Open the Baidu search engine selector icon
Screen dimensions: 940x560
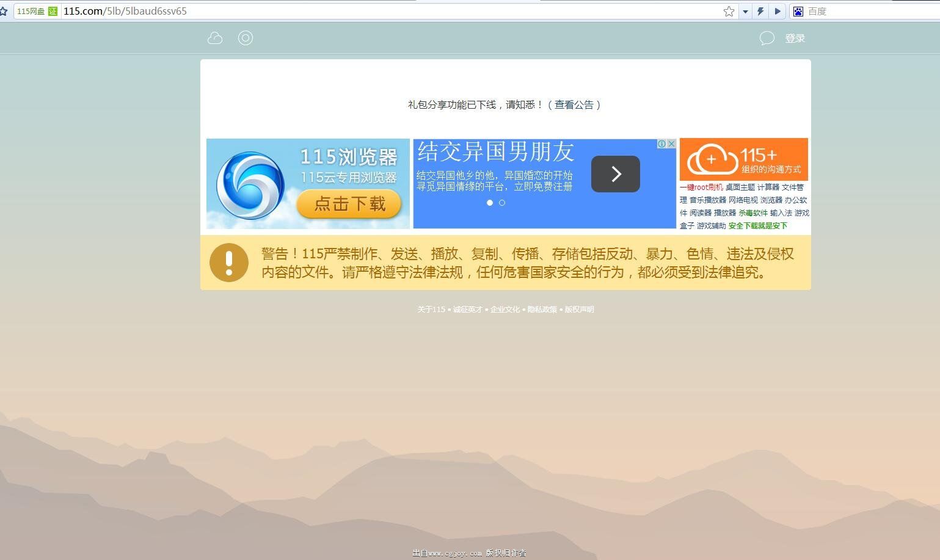tap(798, 11)
